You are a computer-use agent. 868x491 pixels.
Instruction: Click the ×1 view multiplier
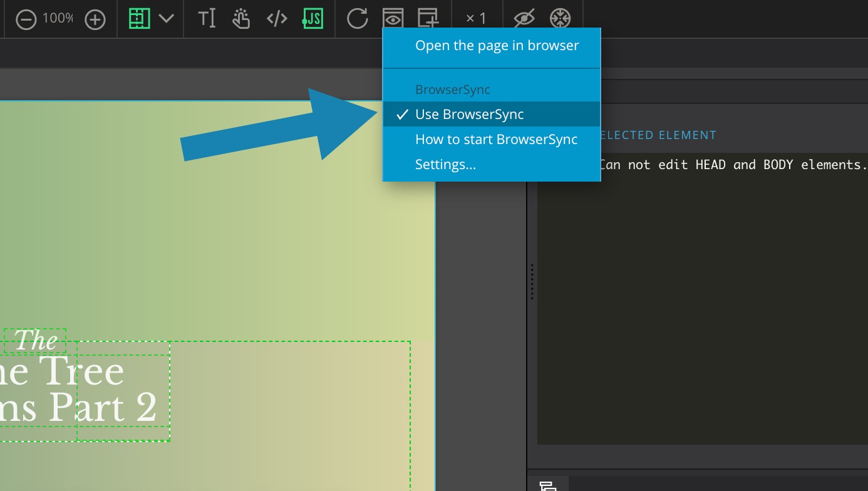click(x=476, y=19)
